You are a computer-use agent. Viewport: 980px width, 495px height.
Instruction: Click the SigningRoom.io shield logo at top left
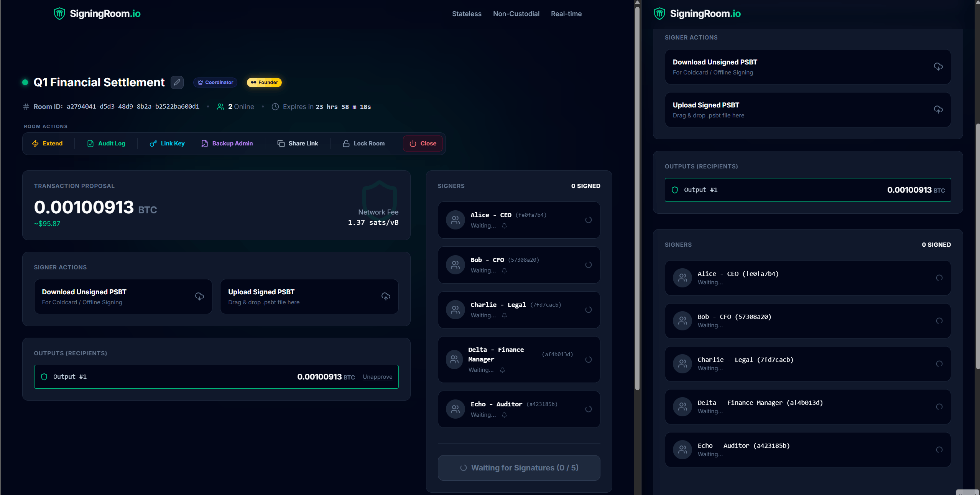tap(59, 14)
